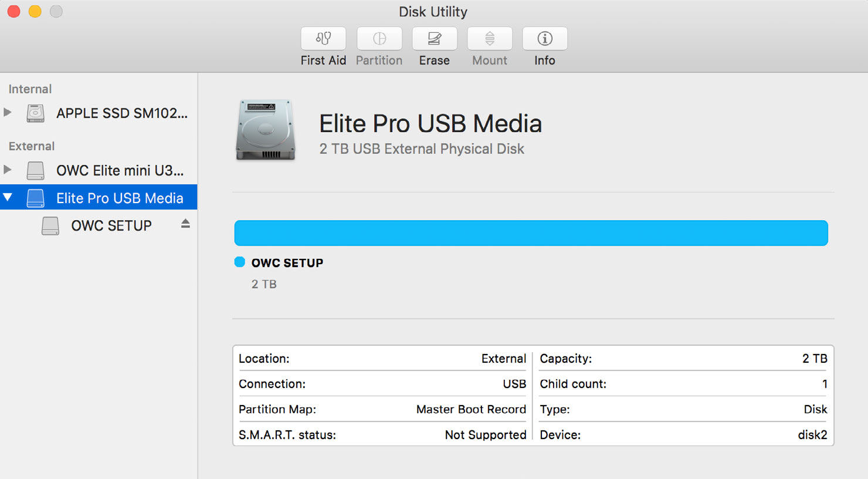Open the Info toolbar icon

click(545, 39)
